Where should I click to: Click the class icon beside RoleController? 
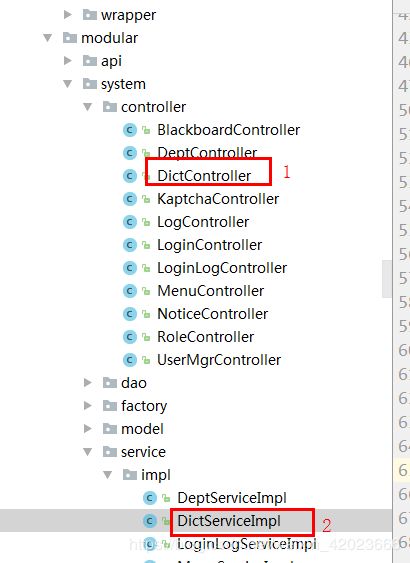[x=130, y=337]
